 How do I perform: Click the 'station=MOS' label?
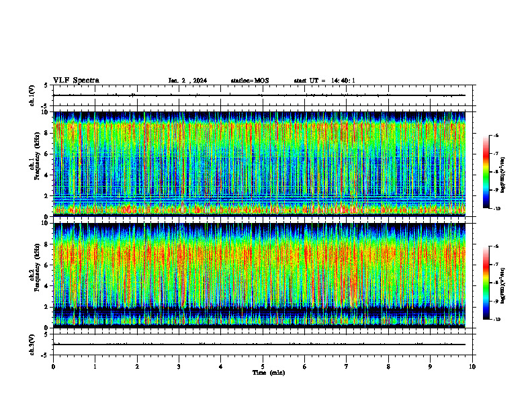click(250, 81)
